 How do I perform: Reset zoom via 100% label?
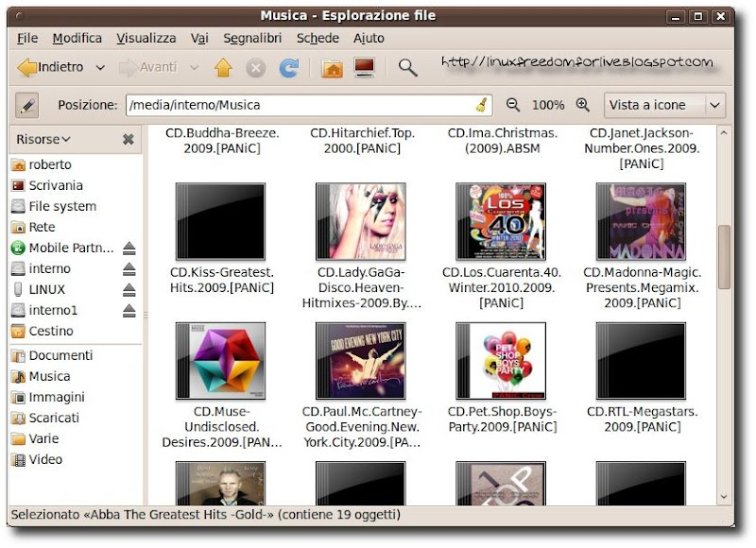[x=548, y=105]
